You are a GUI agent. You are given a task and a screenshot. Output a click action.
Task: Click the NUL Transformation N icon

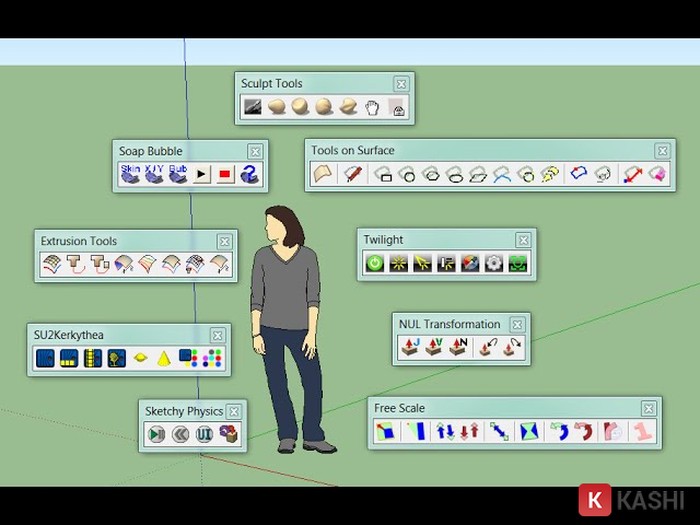458,347
